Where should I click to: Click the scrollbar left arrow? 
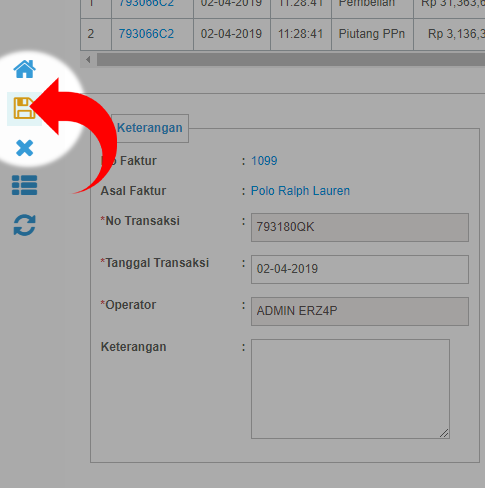point(88,60)
